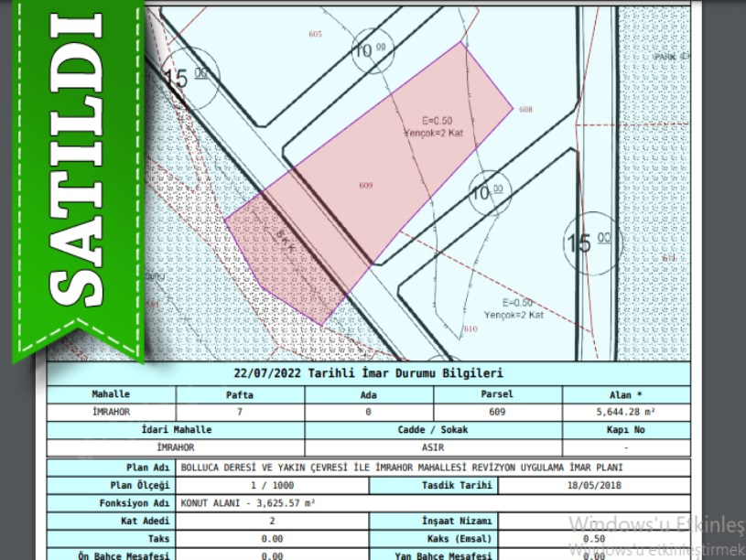Click the ASIR street name cell

433,447
